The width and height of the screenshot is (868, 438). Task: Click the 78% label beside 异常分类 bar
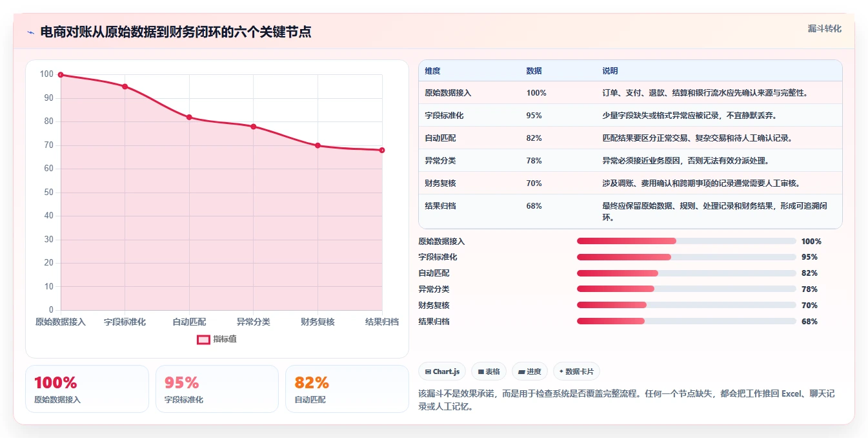pos(809,289)
